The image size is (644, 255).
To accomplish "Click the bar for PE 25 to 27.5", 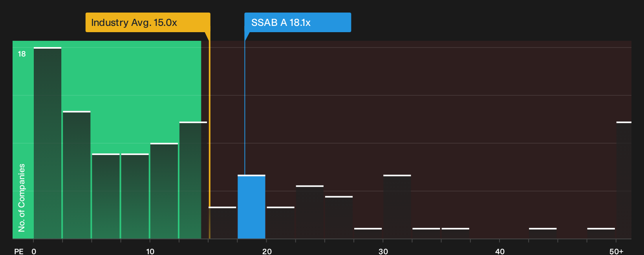I will (339, 217).
